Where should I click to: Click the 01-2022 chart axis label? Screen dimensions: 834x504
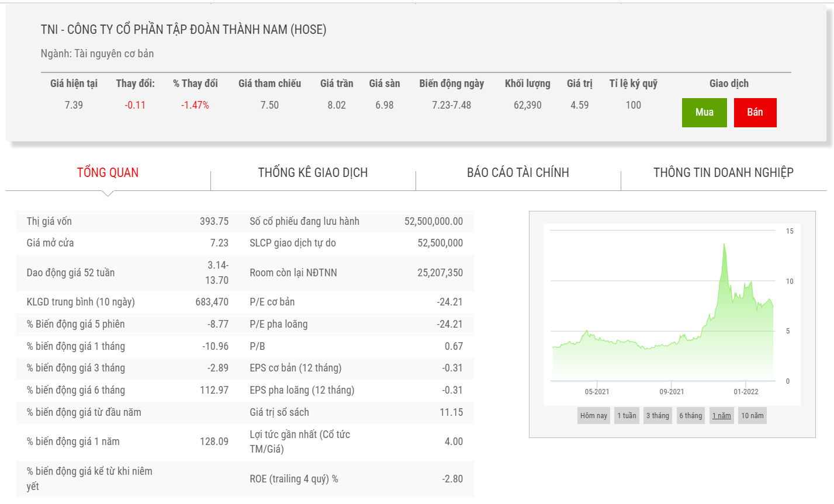pos(746,392)
